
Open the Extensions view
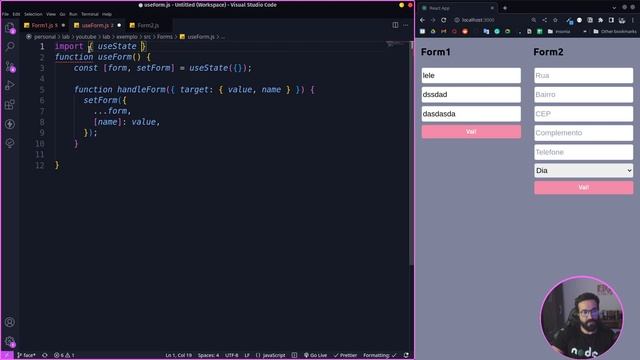coord(10,104)
